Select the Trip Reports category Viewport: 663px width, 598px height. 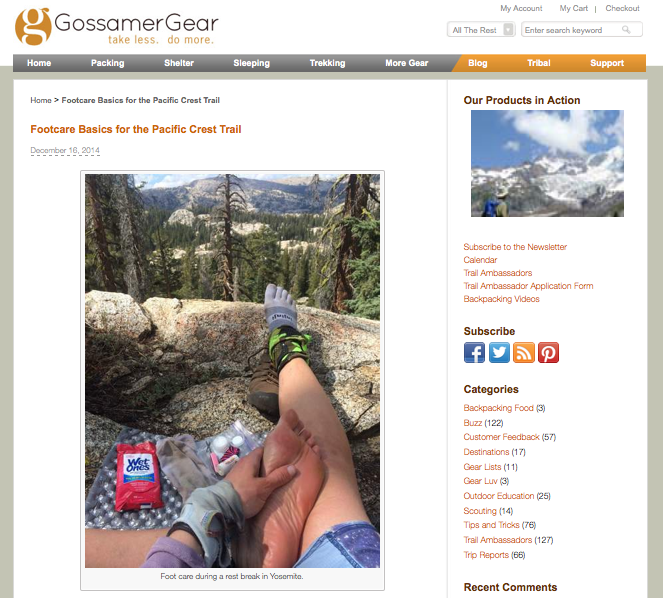(486, 555)
